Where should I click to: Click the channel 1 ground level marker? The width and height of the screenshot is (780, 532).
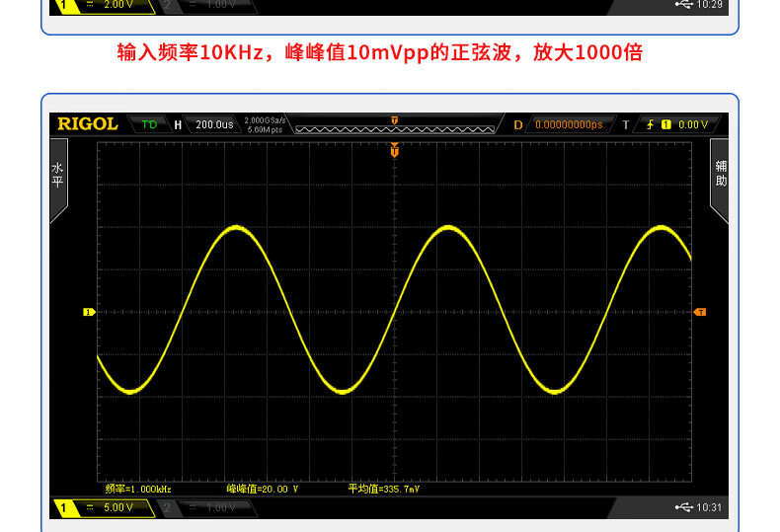(x=88, y=312)
